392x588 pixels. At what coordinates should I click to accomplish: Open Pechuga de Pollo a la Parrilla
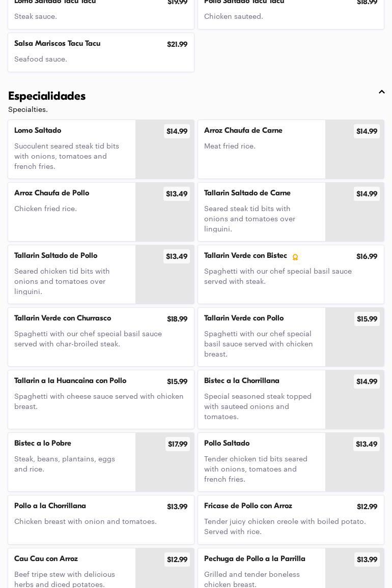pos(262,569)
